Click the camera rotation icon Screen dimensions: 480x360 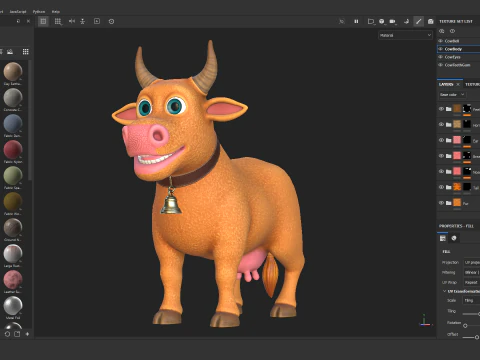tap(406, 21)
